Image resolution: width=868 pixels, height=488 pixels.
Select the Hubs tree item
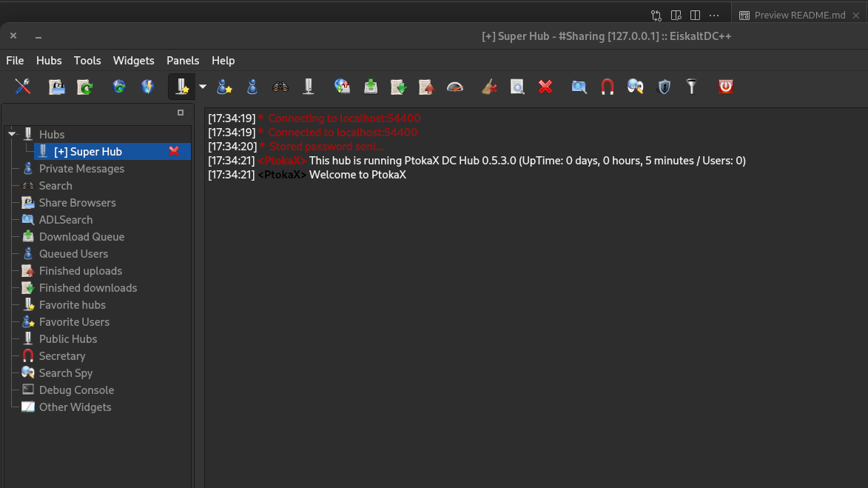tap(52, 135)
